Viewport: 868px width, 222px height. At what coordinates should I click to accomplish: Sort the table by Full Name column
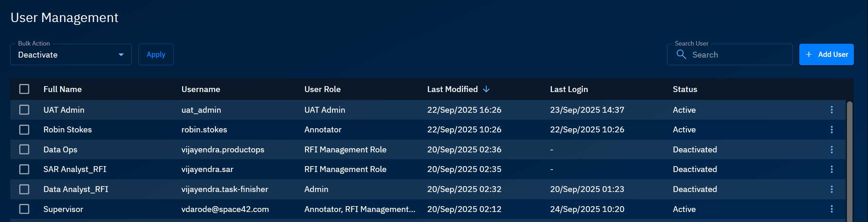point(62,89)
